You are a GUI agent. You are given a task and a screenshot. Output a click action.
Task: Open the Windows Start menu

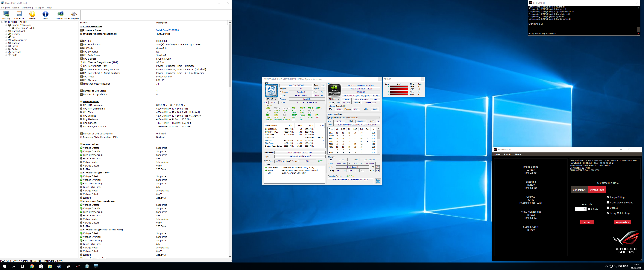pyautogui.click(x=4, y=266)
